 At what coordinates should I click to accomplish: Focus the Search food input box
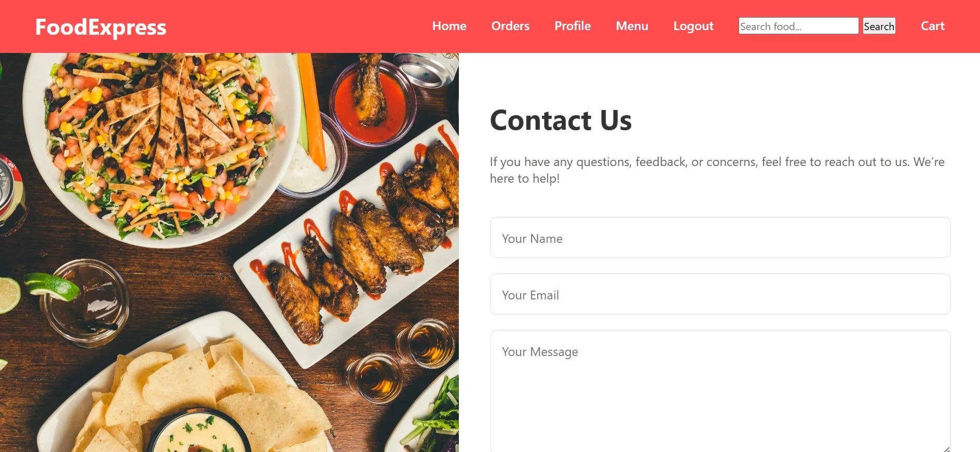[x=798, y=26]
